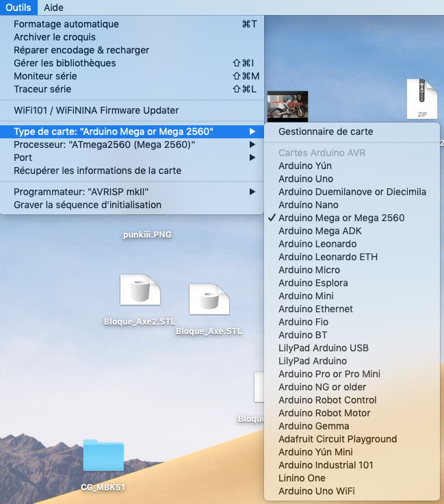Choose Arduino Esplora board
The width and height of the screenshot is (444, 504).
[x=352, y=283]
